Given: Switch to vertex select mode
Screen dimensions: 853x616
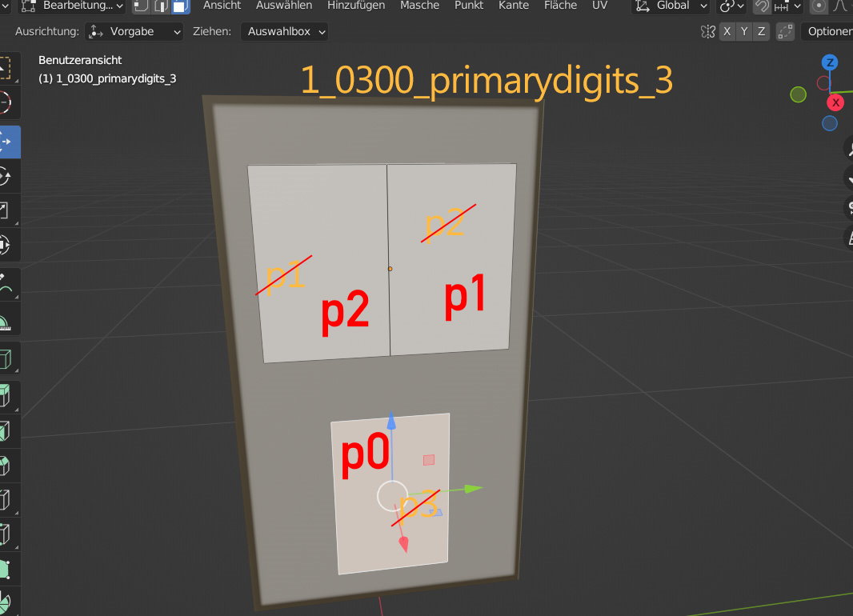Looking at the screenshot, I should [141, 6].
